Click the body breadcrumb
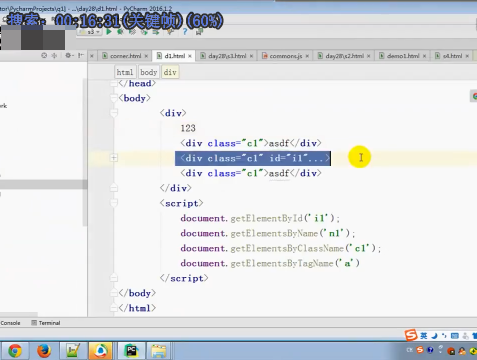Viewport: 477px width, 360px height. click(x=148, y=72)
